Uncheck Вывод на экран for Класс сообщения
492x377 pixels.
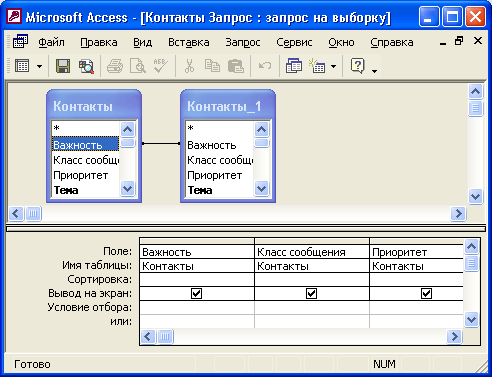pyautogui.click(x=311, y=294)
